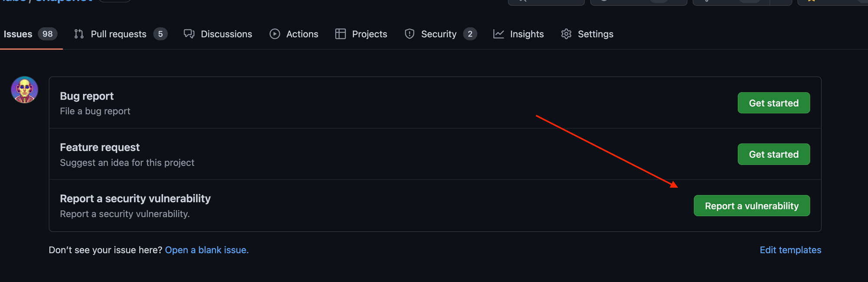Click the Projects table icon
868x282 pixels.
pos(341,34)
